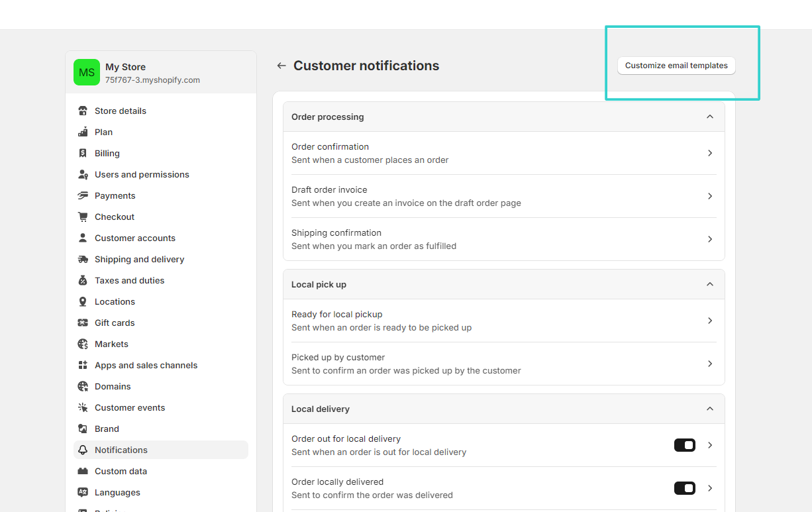Select Users and permissions in the sidebar
This screenshot has height=512, width=812.
click(x=141, y=174)
